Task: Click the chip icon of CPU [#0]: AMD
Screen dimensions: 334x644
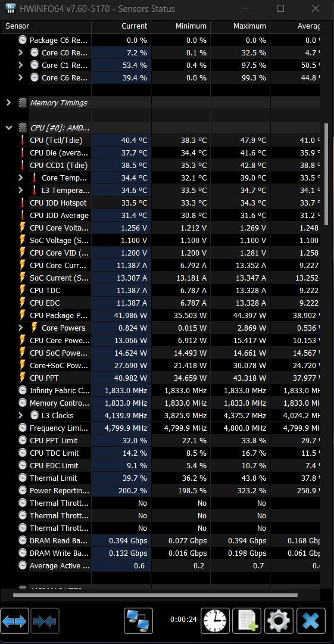Action: tap(23, 127)
